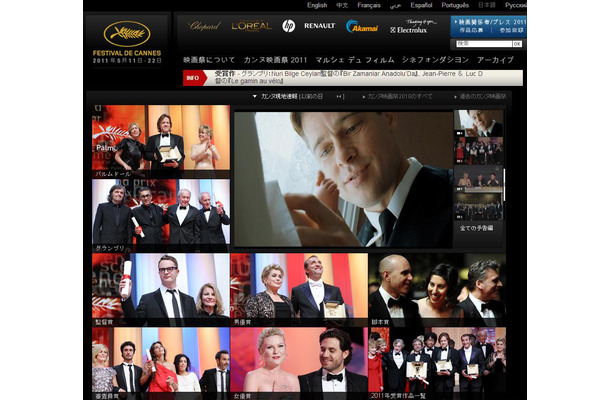Viewport: 610px width, 400px height.
Task: Open the 映画祭について menu
Action: pyautogui.click(x=209, y=60)
